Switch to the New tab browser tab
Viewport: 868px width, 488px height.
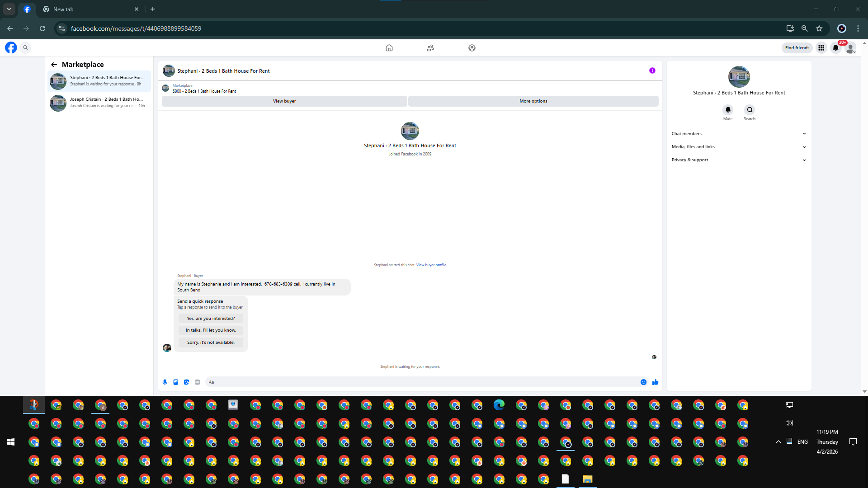(90, 9)
